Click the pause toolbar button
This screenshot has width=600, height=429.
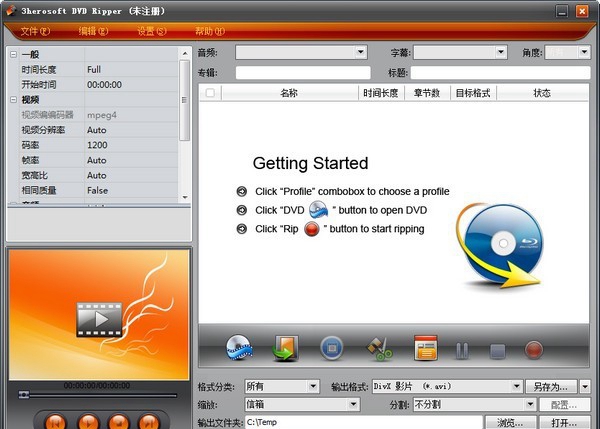[462, 350]
